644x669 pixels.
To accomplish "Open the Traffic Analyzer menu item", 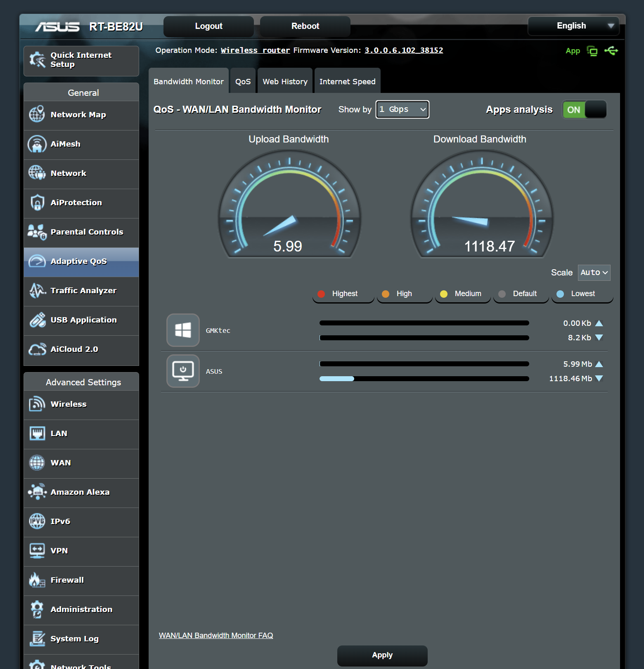I will 81,291.
